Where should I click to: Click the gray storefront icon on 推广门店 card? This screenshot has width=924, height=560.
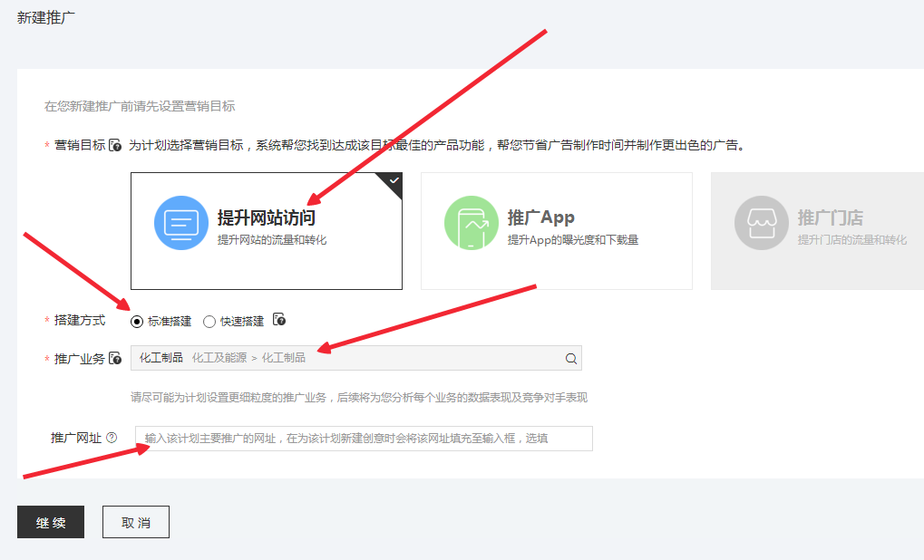pos(762,222)
